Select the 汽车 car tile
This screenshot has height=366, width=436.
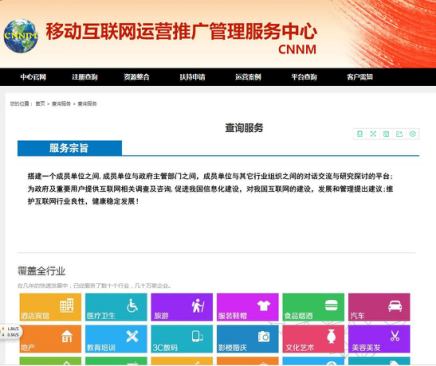click(x=379, y=307)
